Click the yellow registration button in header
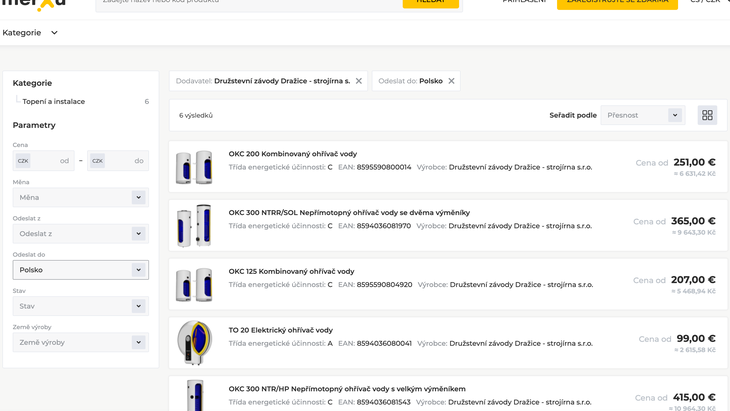 point(617,3)
